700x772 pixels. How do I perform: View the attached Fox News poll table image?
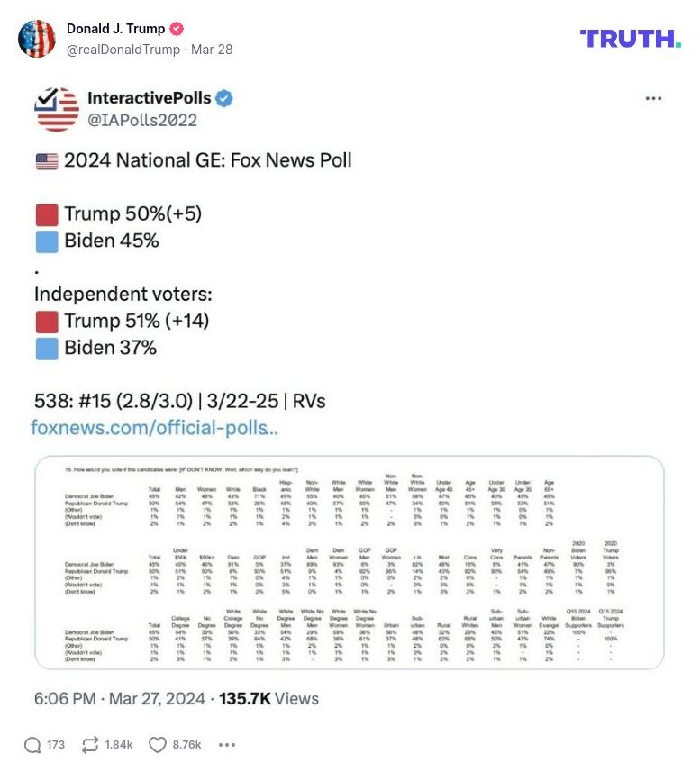coord(350,566)
